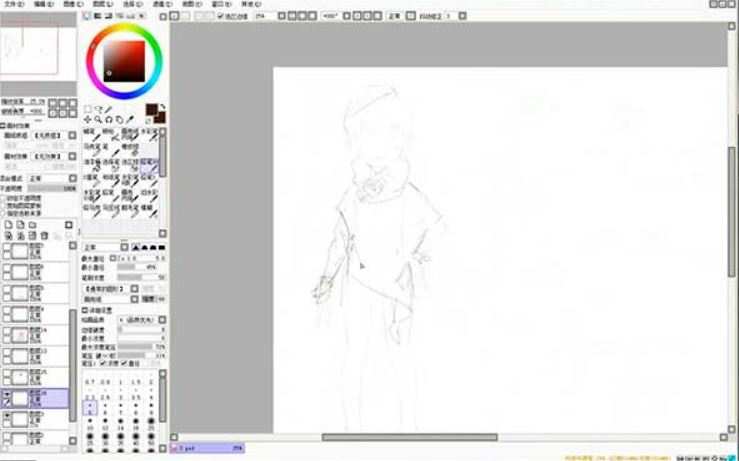The image size is (739, 461).
Task: Select the lasso selection tool
Action: coord(100,109)
